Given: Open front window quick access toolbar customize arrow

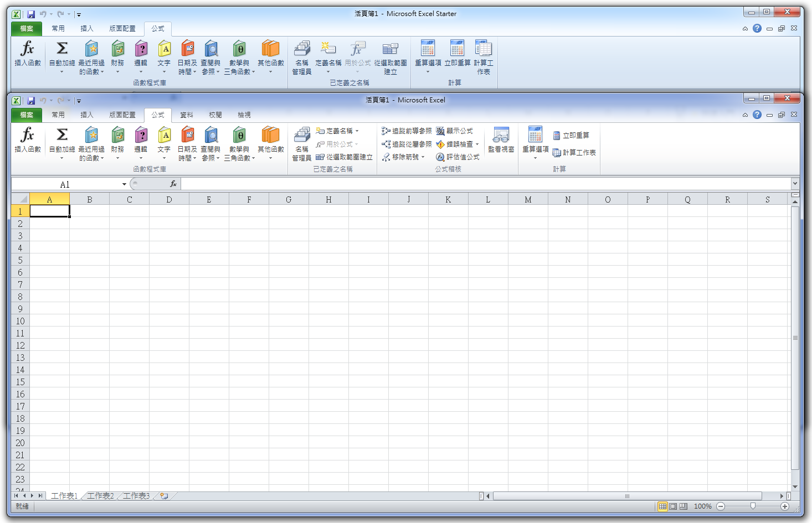Looking at the screenshot, I should [79, 101].
